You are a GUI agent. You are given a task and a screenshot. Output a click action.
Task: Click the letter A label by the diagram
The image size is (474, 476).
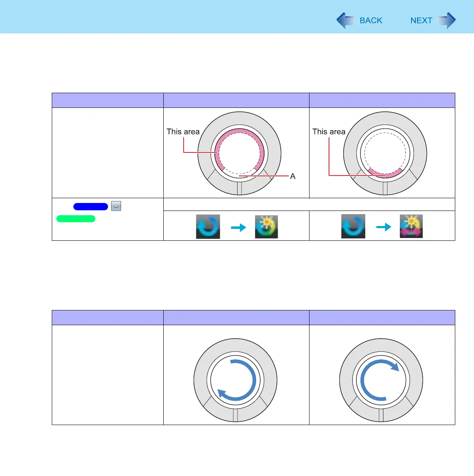(x=293, y=176)
